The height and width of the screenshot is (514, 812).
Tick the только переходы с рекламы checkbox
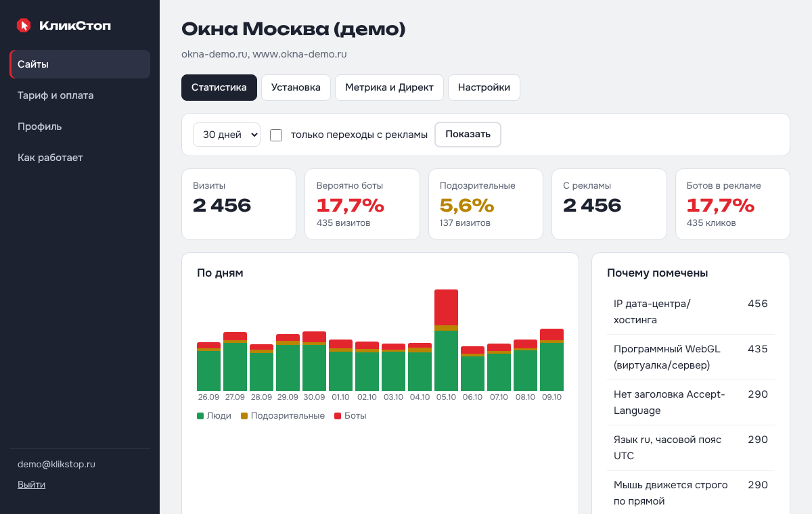tap(276, 135)
